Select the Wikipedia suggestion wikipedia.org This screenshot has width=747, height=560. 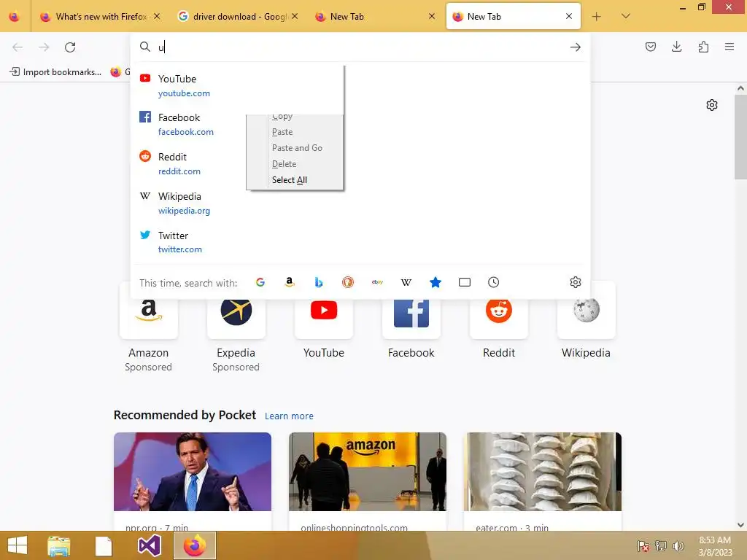[360, 203]
